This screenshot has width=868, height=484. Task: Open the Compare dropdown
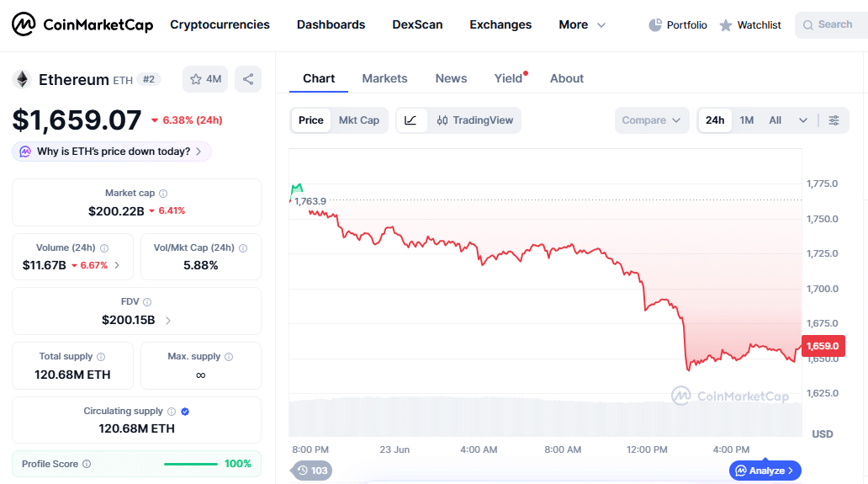click(x=652, y=120)
